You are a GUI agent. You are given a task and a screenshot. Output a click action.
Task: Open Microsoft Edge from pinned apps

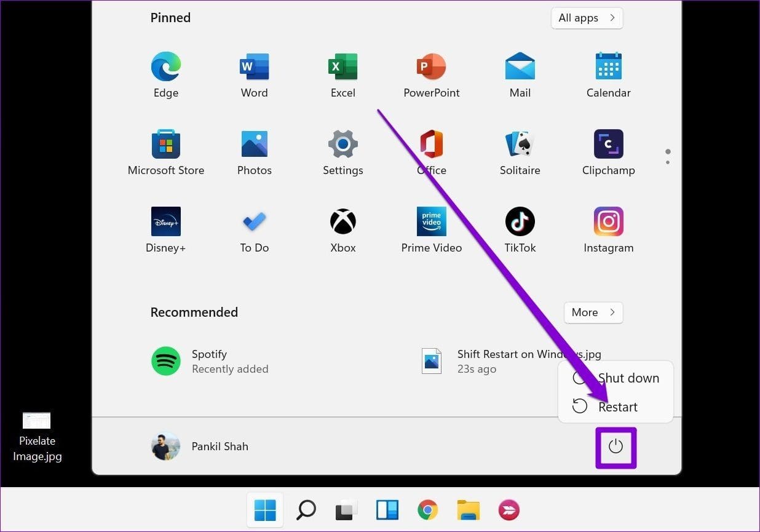pyautogui.click(x=166, y=74)
